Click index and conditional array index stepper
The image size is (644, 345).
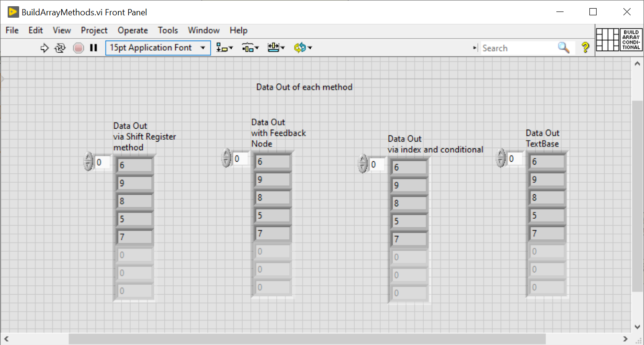[363, 164]
